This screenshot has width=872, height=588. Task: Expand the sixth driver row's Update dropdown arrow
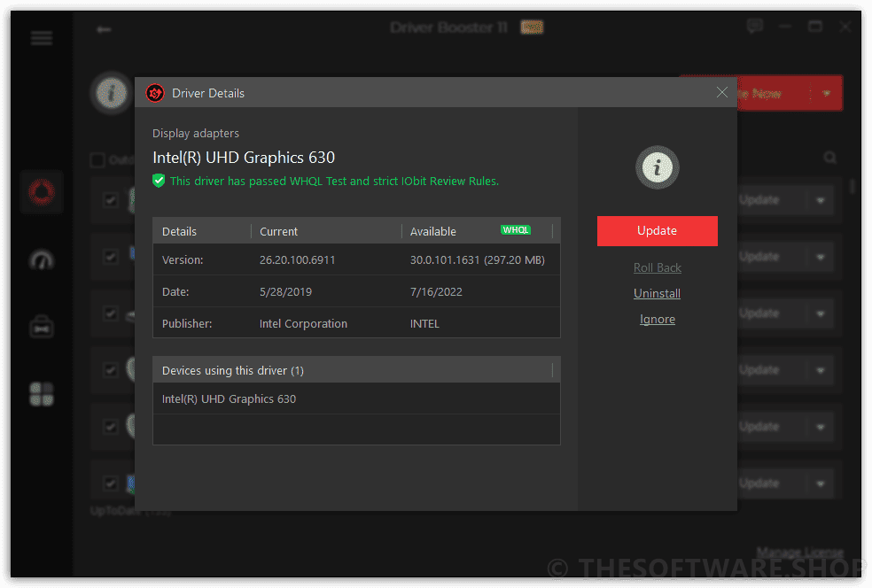[x=821, y=484]
